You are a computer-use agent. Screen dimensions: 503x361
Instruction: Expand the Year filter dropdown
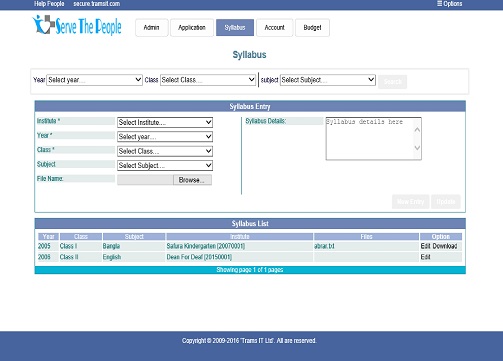point(94,80)
